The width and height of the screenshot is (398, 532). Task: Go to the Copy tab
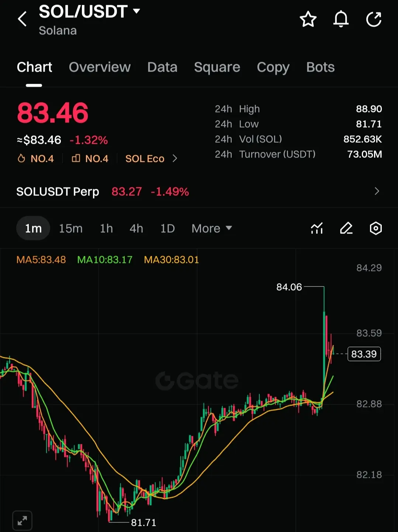coord(273,67)
